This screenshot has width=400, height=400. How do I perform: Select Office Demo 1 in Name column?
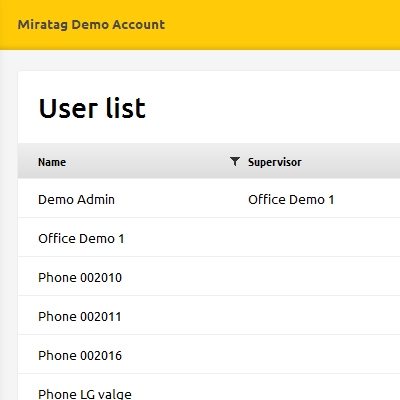[x=81, y=239]
